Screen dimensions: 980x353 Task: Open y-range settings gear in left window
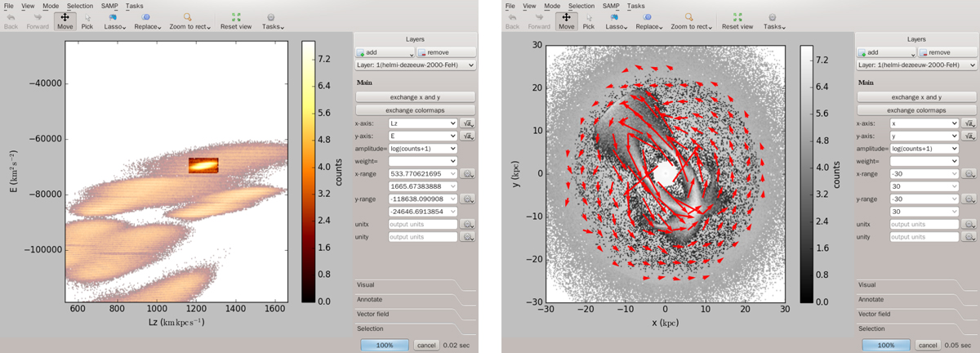468,199
